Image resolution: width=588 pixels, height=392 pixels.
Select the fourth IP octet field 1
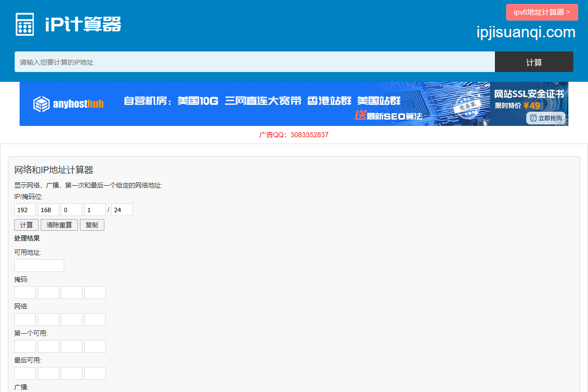tap(95, 210)
